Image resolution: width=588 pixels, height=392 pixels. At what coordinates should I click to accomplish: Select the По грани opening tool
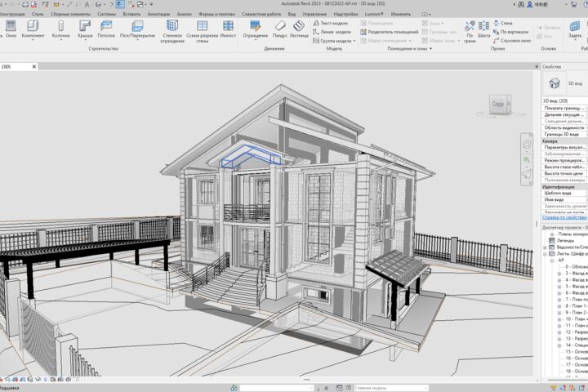pyautogui.click(x=470, y=31)
